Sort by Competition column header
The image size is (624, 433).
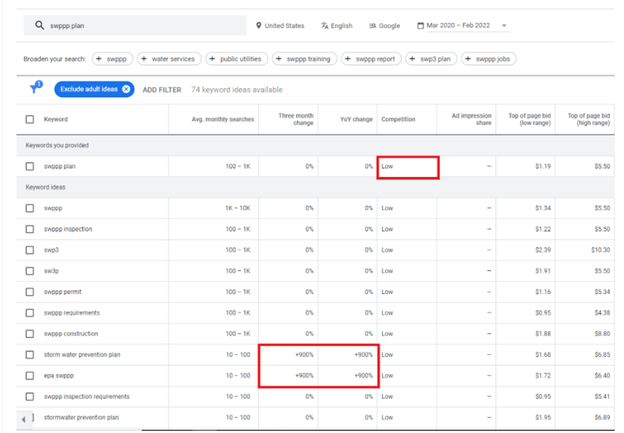398,119
